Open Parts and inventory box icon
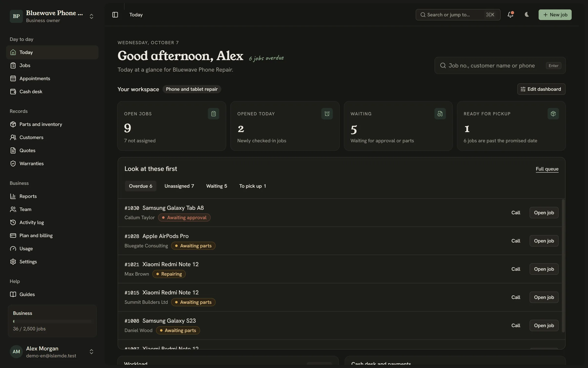Screen dimensions: 588x368 (x=13, y=124)
